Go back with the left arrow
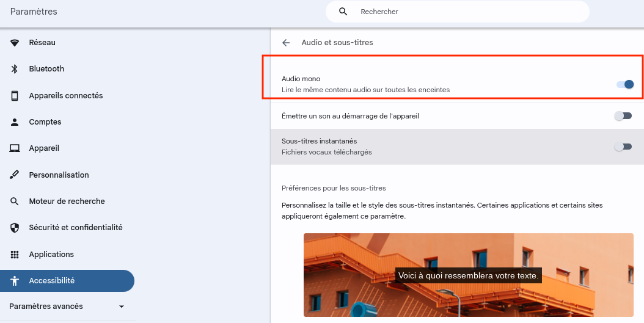The width and height of the screenshot is (644, 323). click(286, 43)
